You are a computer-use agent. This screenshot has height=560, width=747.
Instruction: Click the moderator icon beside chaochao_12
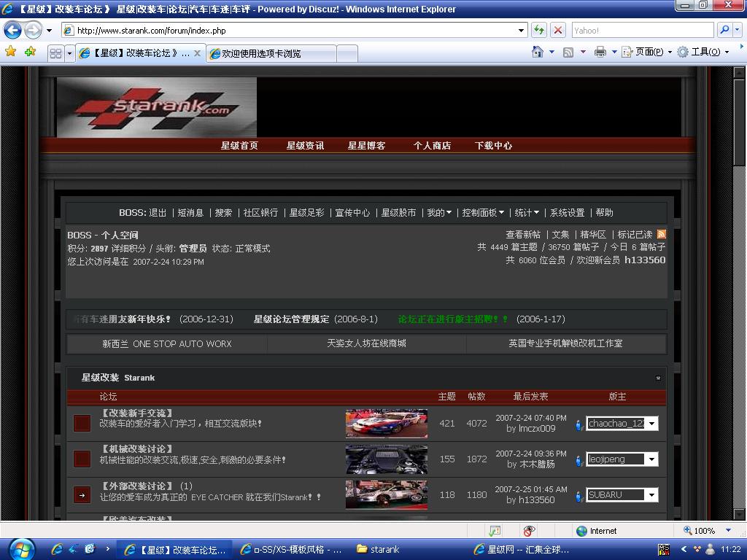coord(579,424)
